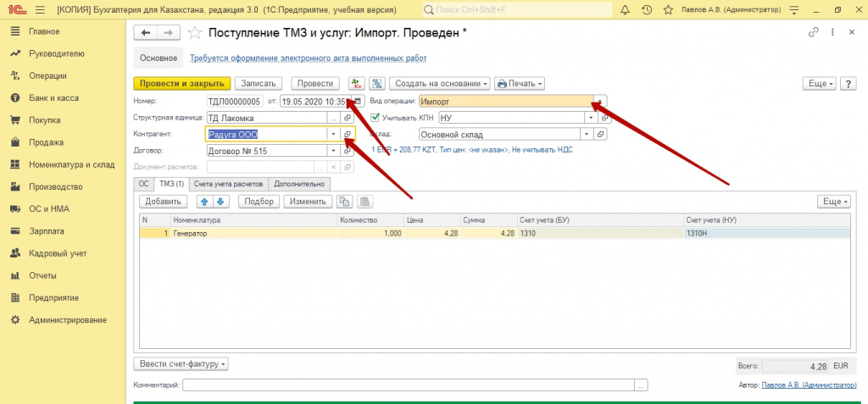Image resolution: width=868 pixels, height=404 pixels.
Task: Click Провести и закрыть button
Action: pos(181,84)
